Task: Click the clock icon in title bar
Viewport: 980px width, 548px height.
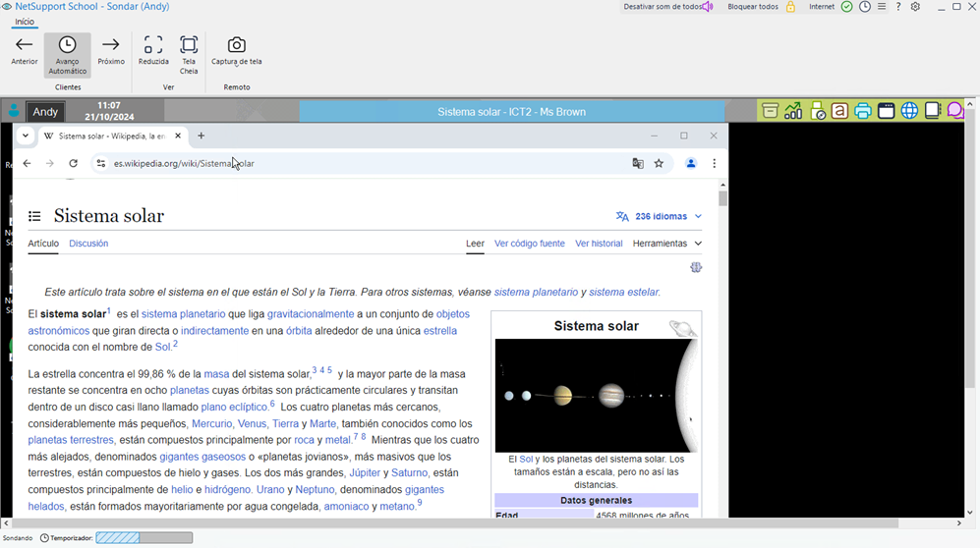Action: click(865, 7)
